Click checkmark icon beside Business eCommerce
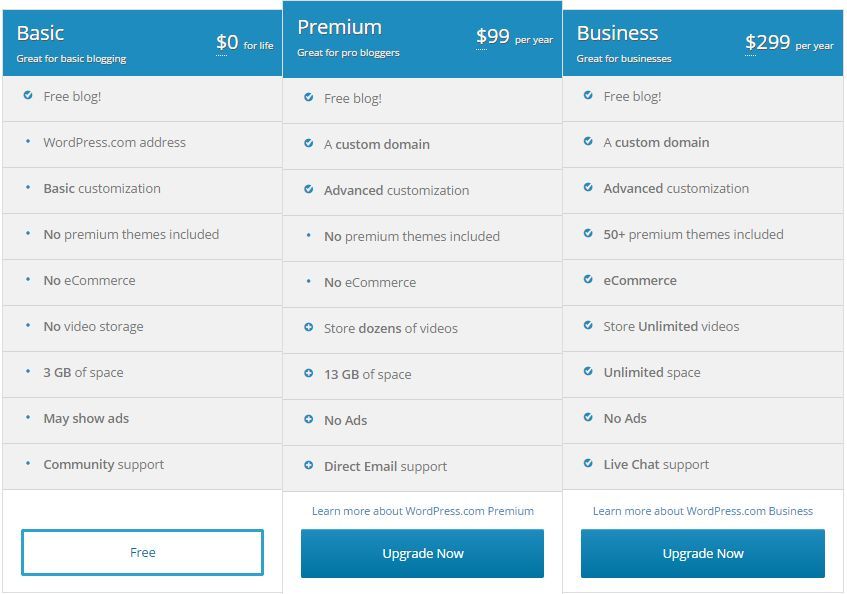This screenshot has height=594, width=847. pyautogui.click(x=588, y=279)
